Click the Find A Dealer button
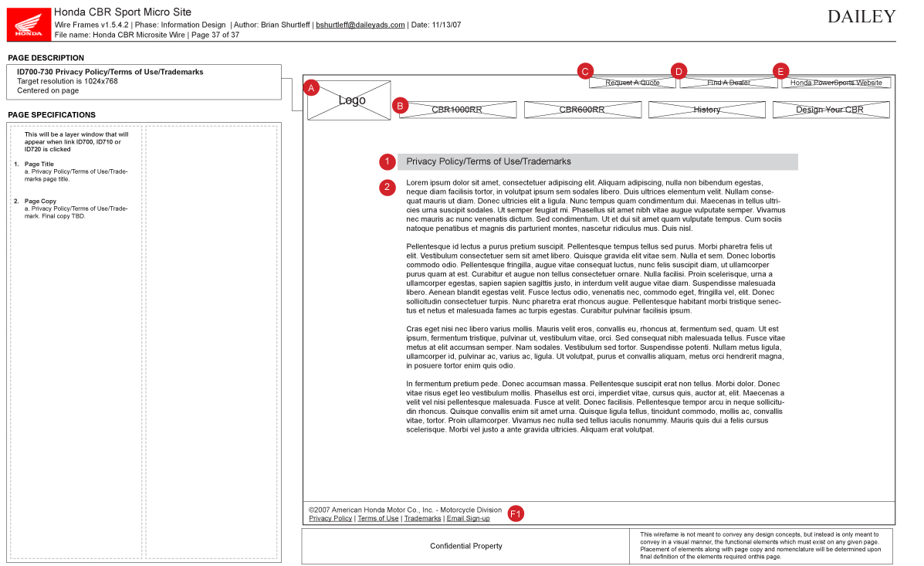This screenshot has width=924, height=566. [x=729, y=83]
